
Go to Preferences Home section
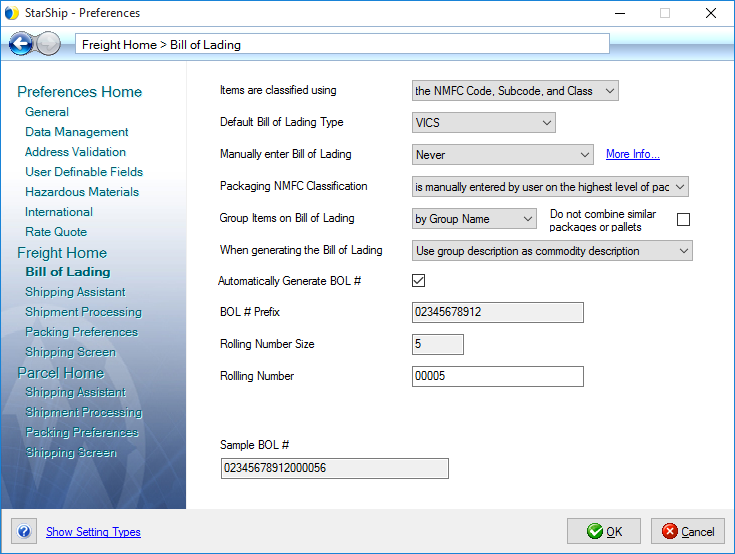coord(80,91)
